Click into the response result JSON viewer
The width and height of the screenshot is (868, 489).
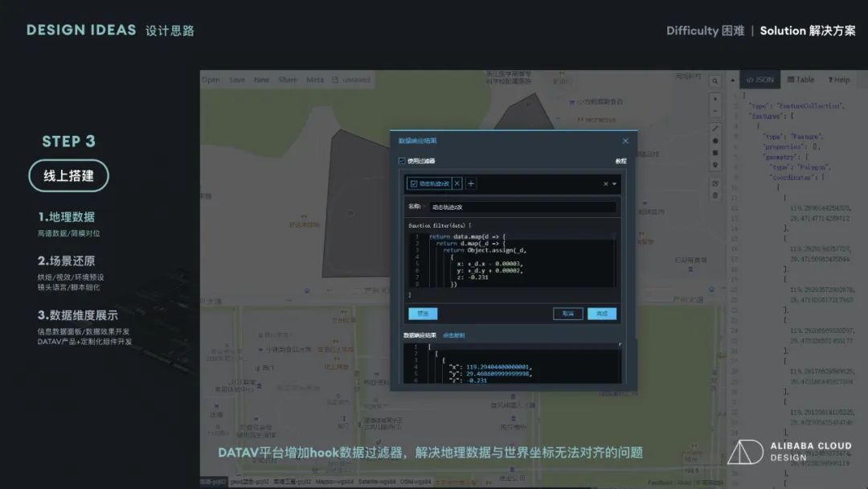(513, 363)
